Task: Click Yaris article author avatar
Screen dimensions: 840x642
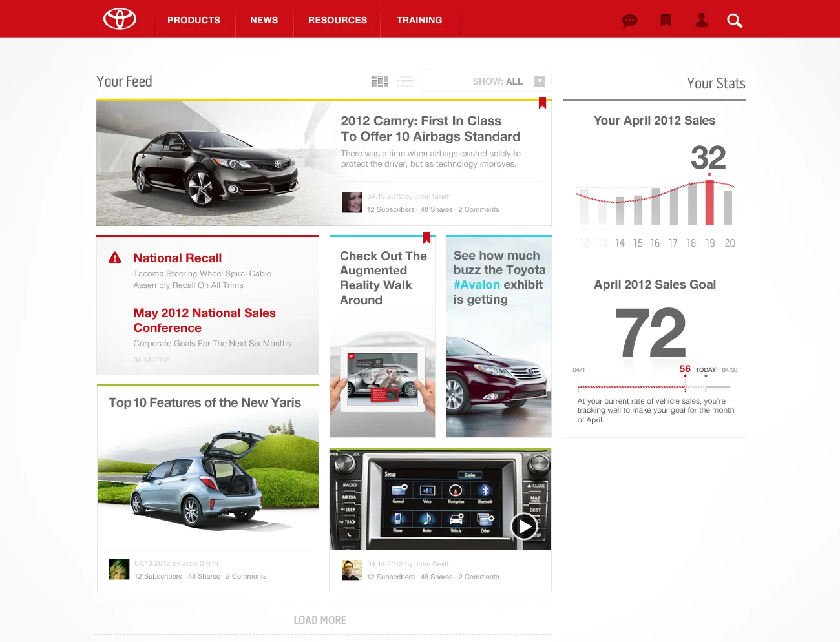Action: 120,570
